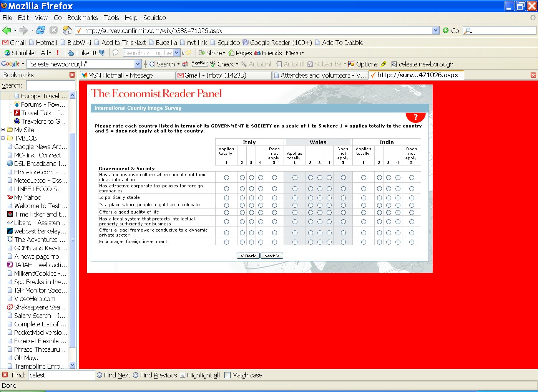Click the survey Next > button
The image size is (538, 392).
point(272,256)
